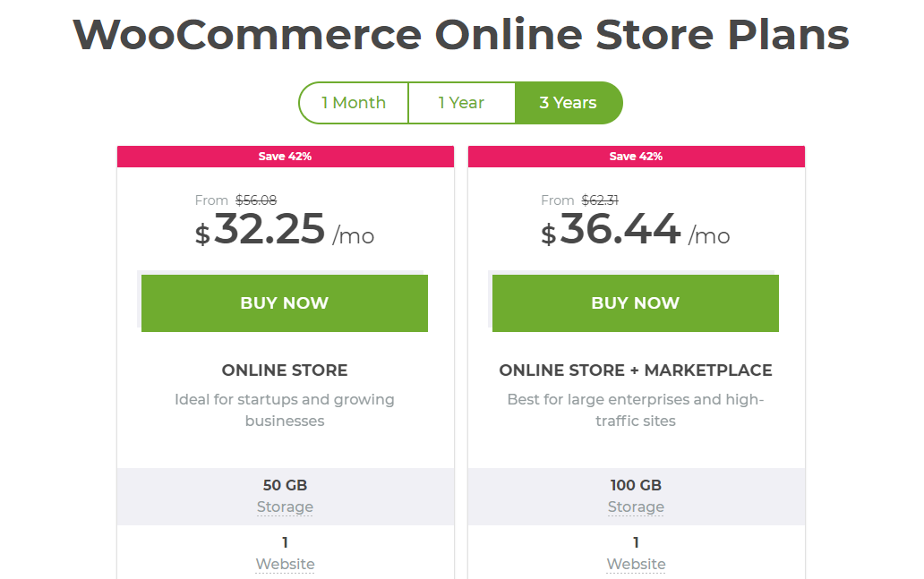Click the ONLINE STORE plan title
Image resolution: width=924 pixels, height=579 pixels.
tap(285, 370)
